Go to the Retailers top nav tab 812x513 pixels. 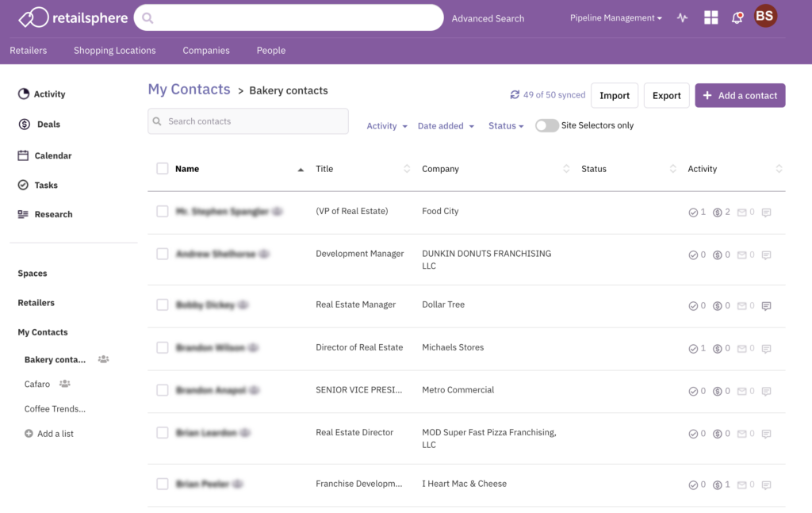[x=29, y=50]
